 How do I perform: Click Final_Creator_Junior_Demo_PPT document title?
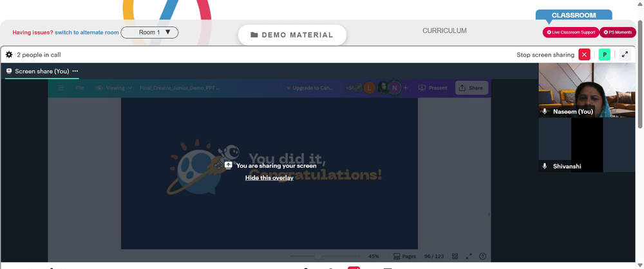pyautogui.click(x=180, y=88)
